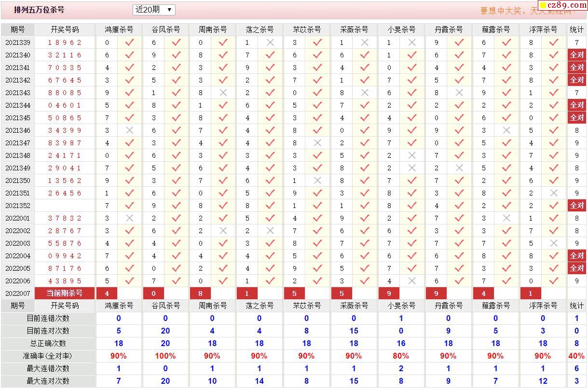
Task: Click the red 全对 badge in row 2021345
Action: [577, 118]
